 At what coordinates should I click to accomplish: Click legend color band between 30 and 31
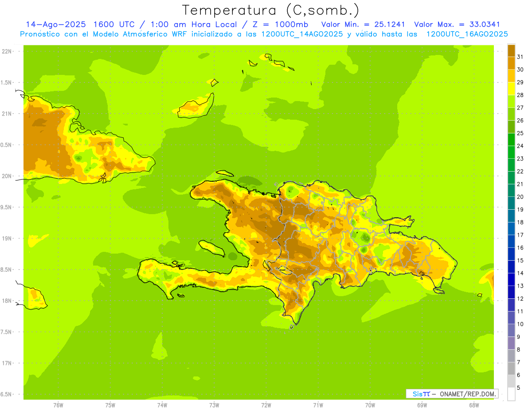click(x=511, y=63)
